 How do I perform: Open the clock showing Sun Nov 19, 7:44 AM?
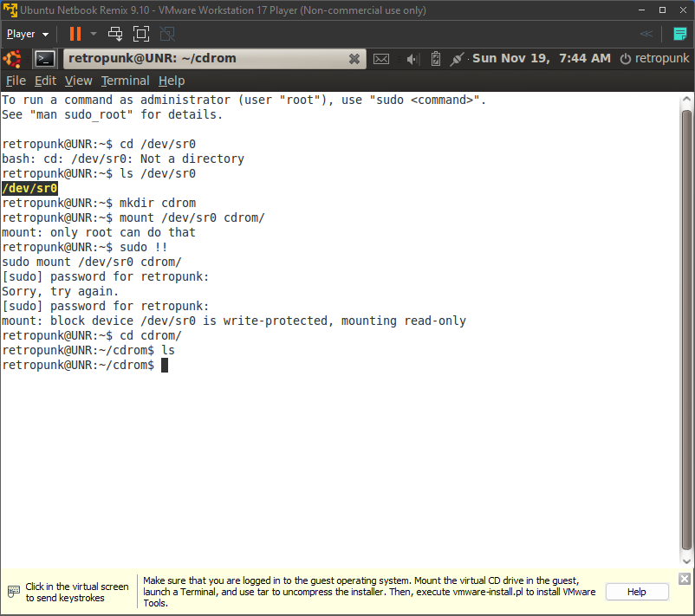542,59
